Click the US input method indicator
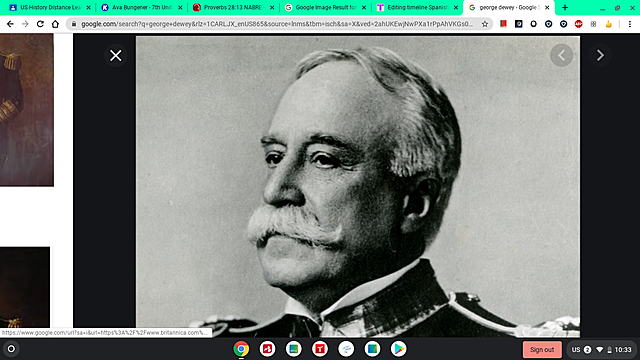The image size is (640, 360). (x=576, y=349)
